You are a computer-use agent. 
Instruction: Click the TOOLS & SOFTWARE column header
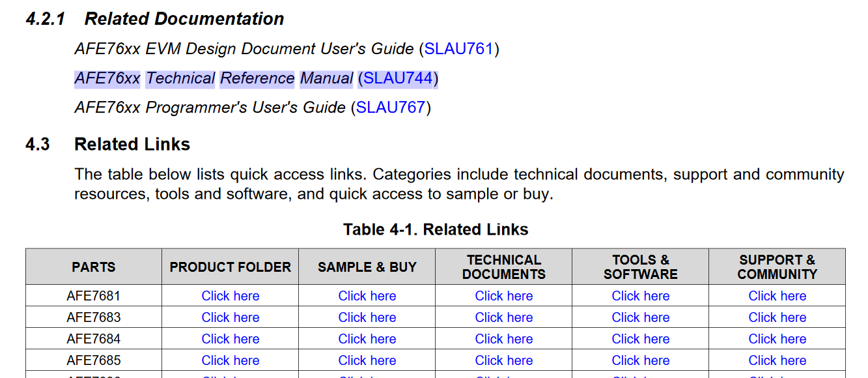pos(641,267)
